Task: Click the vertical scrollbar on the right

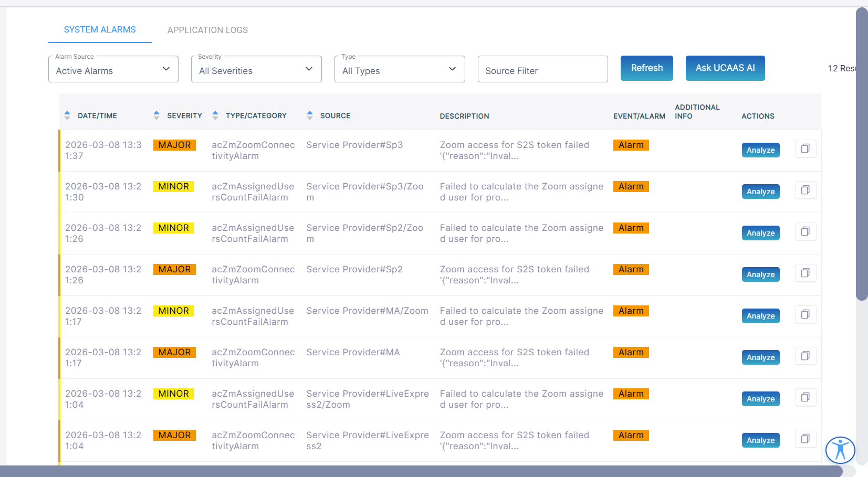Action: tap(861, 154)
